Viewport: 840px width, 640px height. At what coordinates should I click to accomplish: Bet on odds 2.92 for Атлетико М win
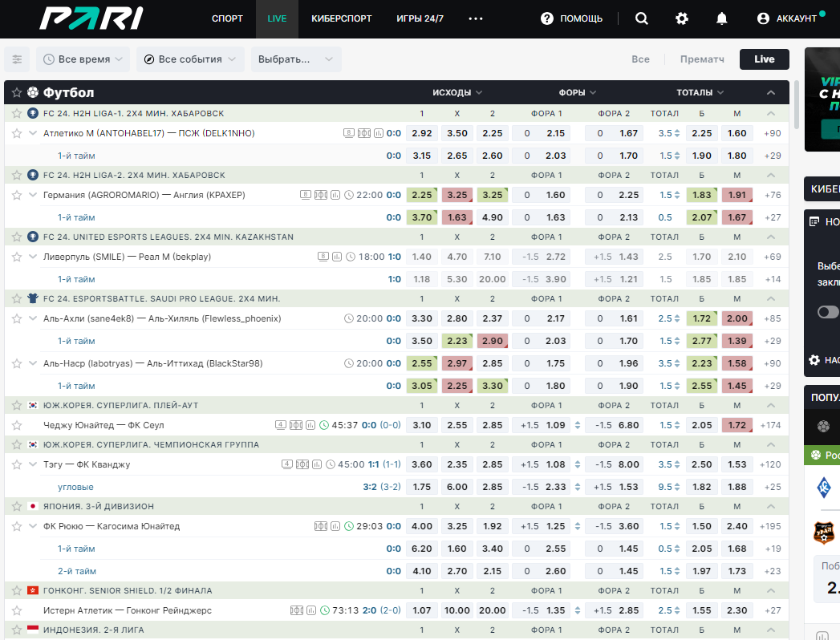click(422, 133)
